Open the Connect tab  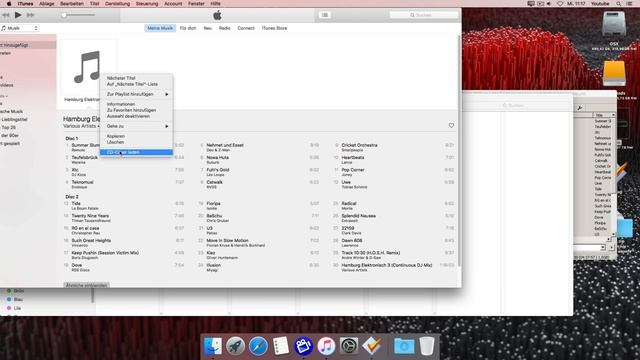pos(246,28)
